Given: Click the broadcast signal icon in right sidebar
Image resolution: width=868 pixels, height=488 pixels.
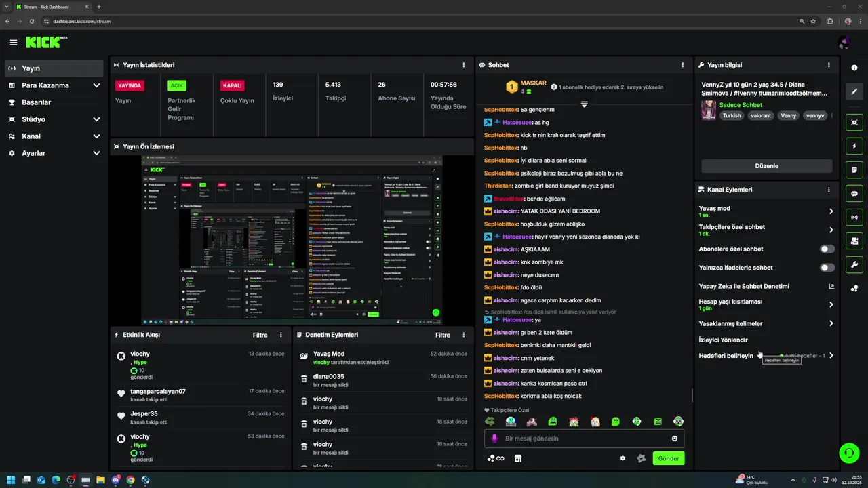Looking at the screenshot, I should [x=854, y=217].
